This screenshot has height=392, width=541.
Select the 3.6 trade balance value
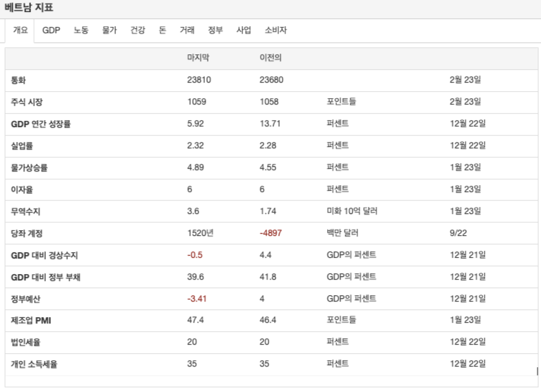[194, 211]
